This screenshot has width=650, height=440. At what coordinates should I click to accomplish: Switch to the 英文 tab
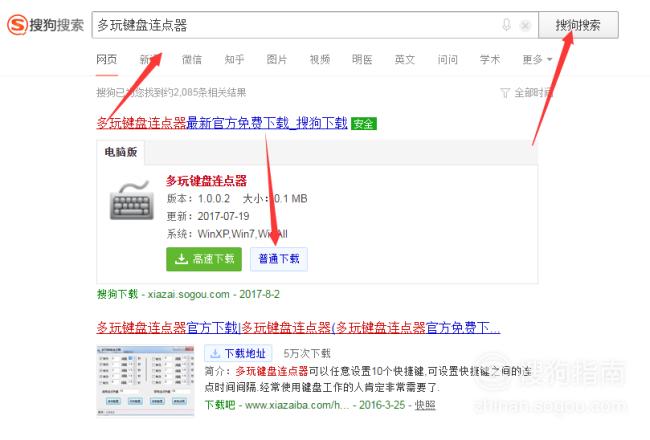click(x=405, y=60)
